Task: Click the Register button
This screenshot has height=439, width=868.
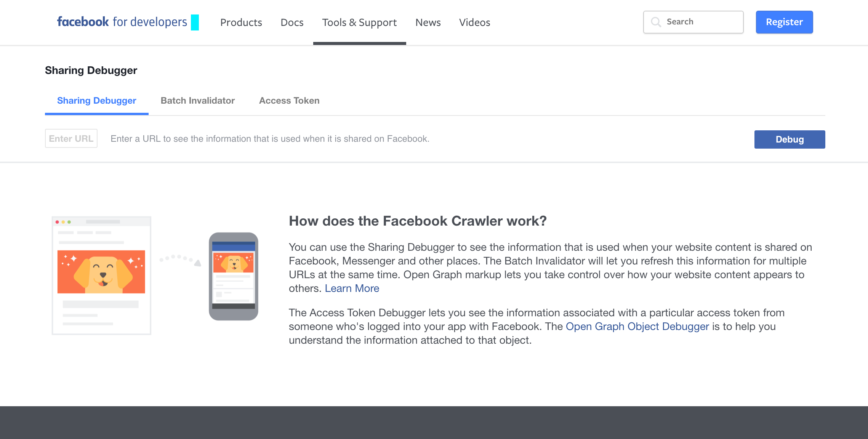Action: pos(784,22)
